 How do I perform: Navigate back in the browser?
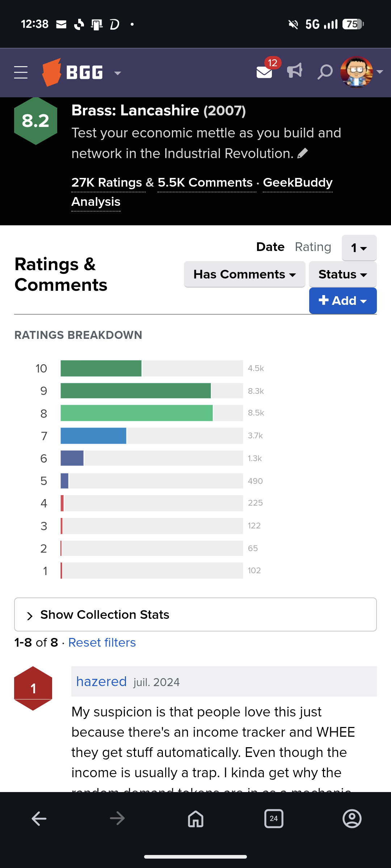pyautogui.click(x=39, y=818)
